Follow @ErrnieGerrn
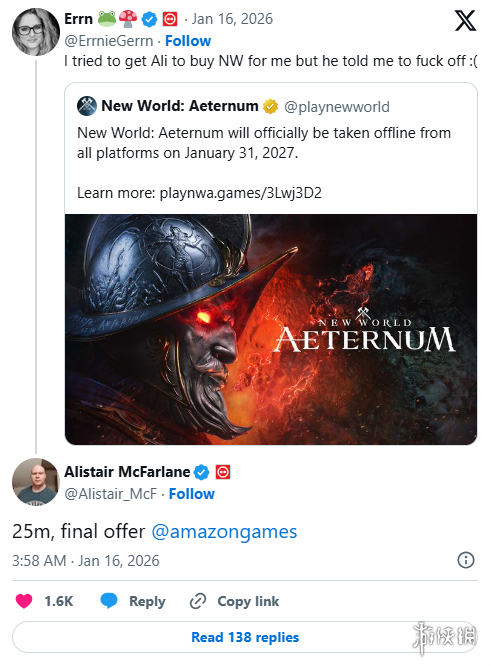491x666 pixels. pyautogui.click(x=188, y=41)
